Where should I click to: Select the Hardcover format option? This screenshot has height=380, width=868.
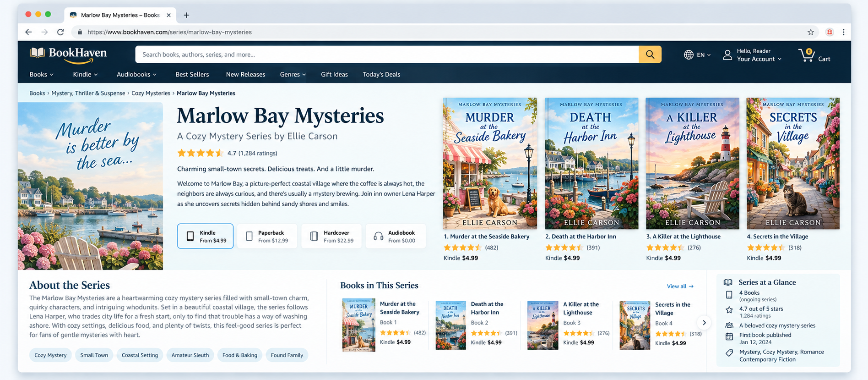click(331, 236)
